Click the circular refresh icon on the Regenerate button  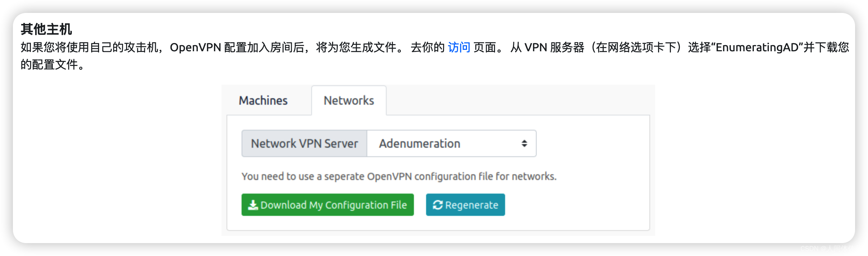coord(437,205)
